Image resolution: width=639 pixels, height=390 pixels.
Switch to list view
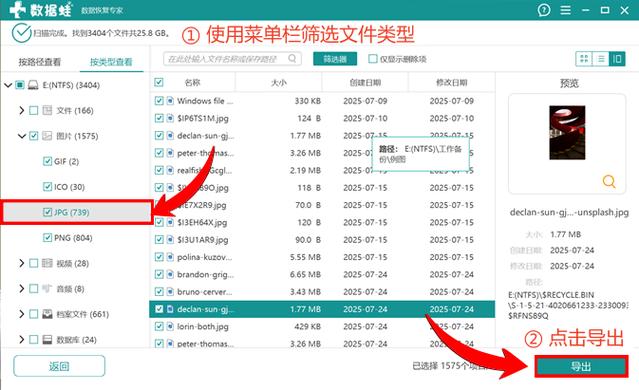[x=601, y=59]
